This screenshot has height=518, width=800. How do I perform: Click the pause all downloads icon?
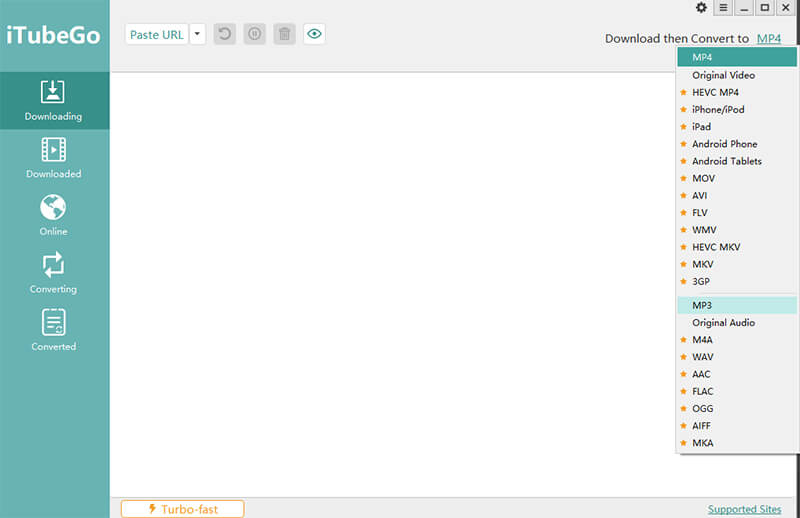click(255, 34)
